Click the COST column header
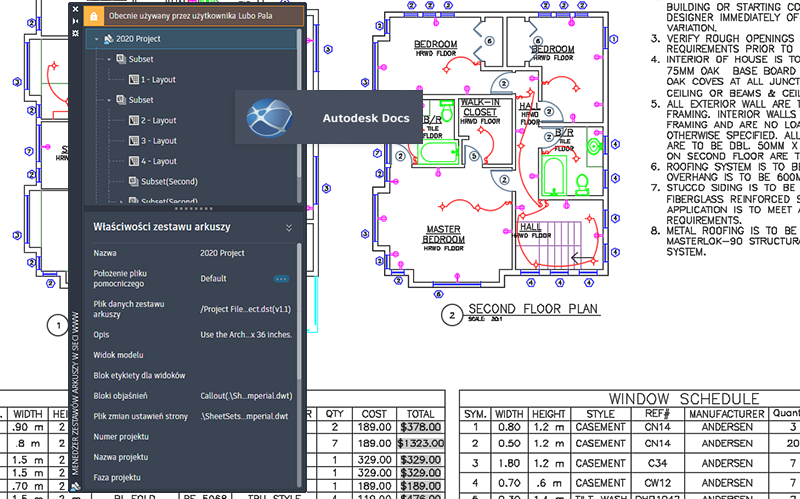The height and width of the screenshot is (499, 800). (x=374, y=414)
